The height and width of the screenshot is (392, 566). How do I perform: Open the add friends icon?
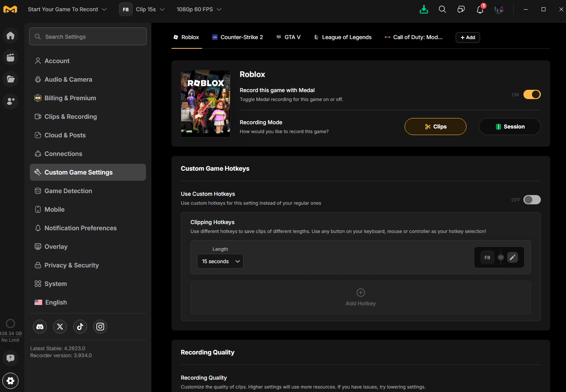pyautogui.click(x=10, y=101)
